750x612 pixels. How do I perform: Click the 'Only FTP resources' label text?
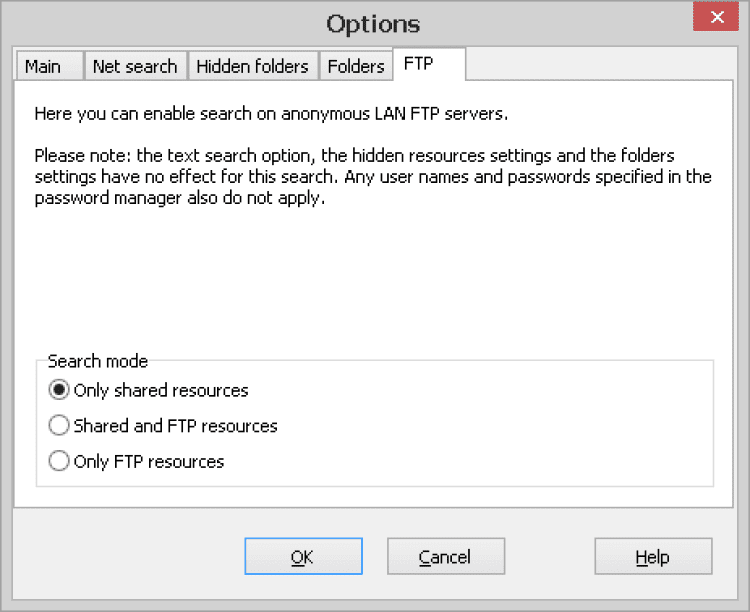[149, 462]
